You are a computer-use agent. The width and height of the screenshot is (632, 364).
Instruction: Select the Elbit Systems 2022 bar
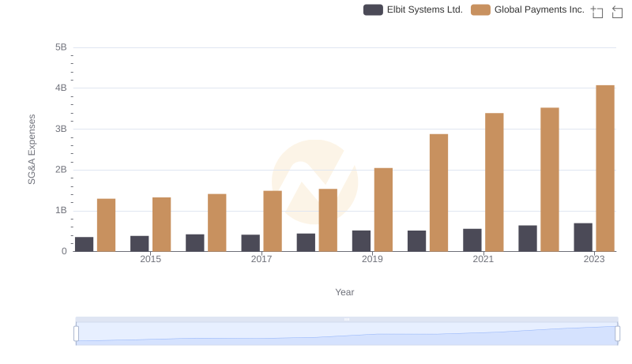click(528, 238)
